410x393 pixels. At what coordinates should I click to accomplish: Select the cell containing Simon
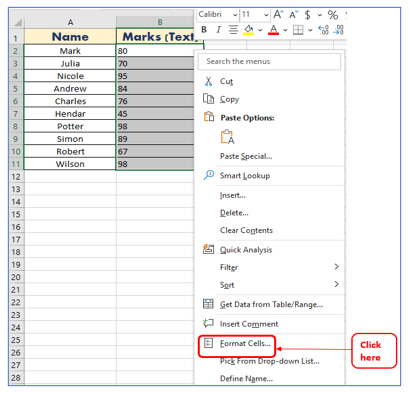(70, 139)
